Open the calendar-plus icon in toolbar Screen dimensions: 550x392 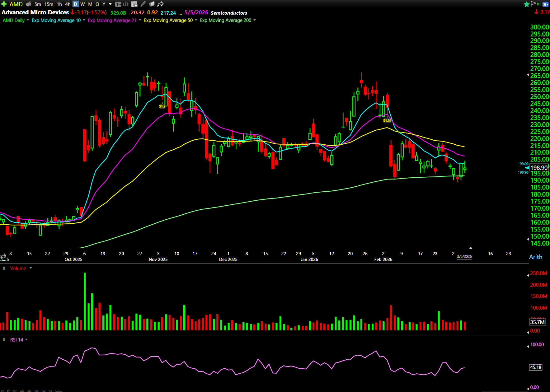tap(134, 4)
